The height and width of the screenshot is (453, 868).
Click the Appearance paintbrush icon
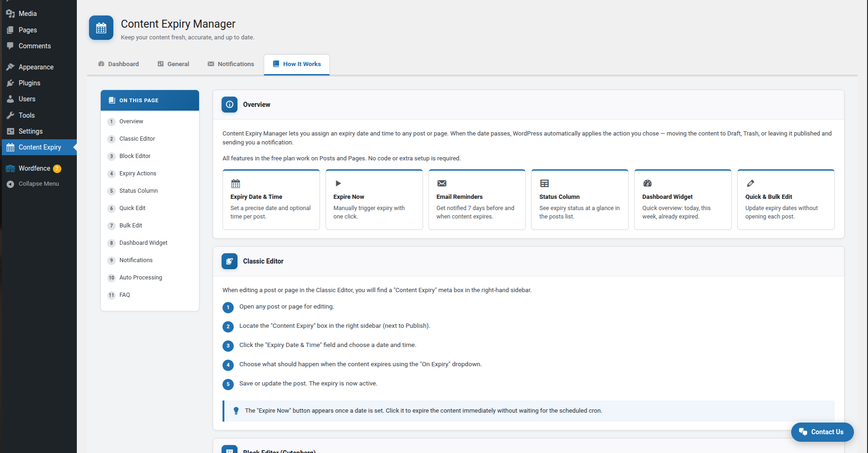pos(10,67)
